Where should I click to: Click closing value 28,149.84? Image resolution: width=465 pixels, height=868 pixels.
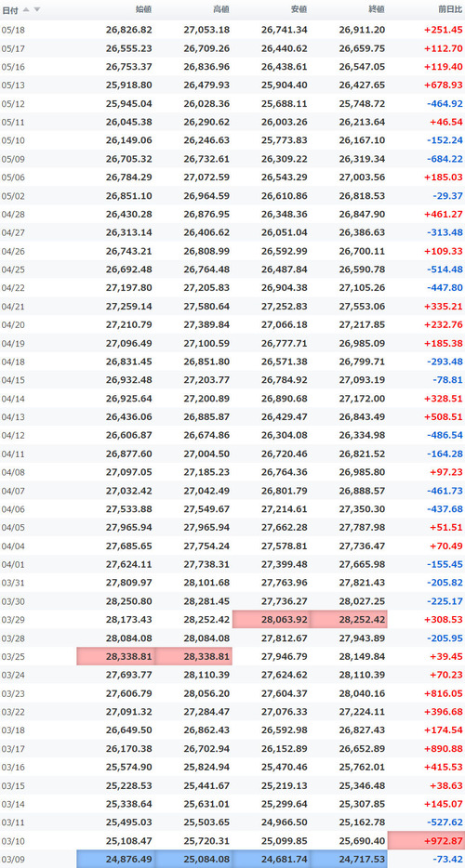362,656
